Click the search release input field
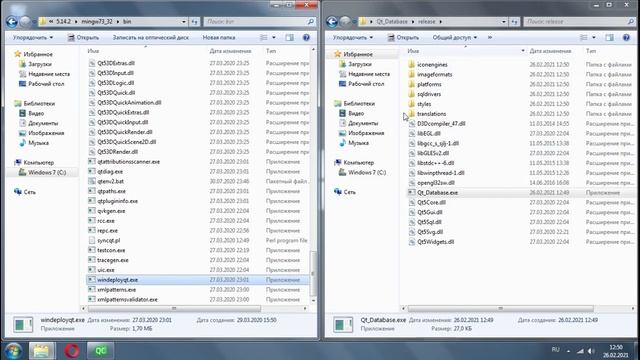The image size is (640, 360). (x=580, y=22)
